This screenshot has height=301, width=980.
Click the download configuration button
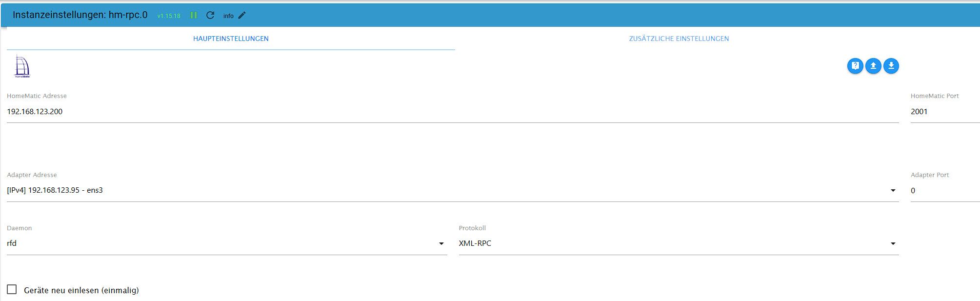(x=891, y=66)
